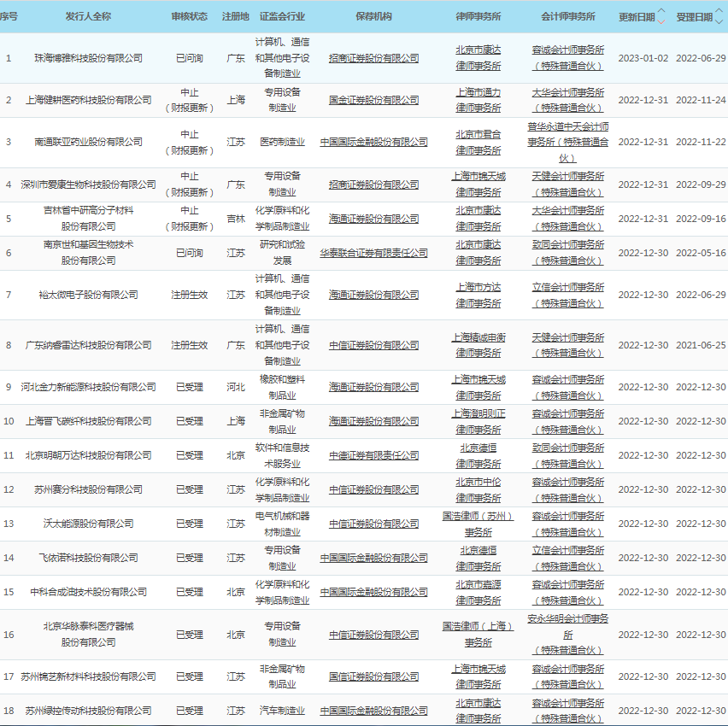Open 中德证券有限责任公司 sponsor link
The image size is (728, 726).
click(374, 455)
